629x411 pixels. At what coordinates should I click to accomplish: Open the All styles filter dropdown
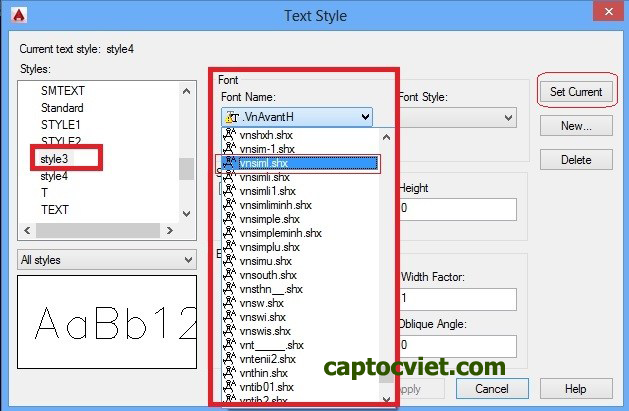click(x=107, y=260)
